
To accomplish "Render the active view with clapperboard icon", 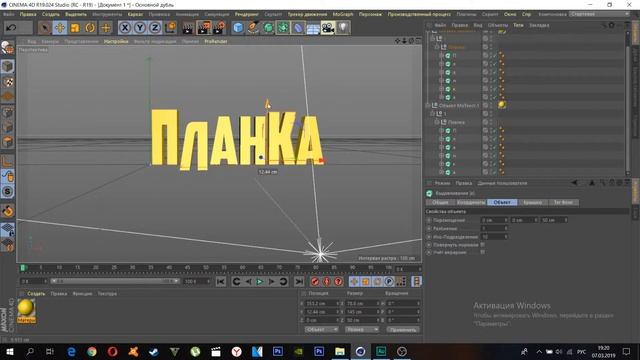I will [x=188, y=28].
